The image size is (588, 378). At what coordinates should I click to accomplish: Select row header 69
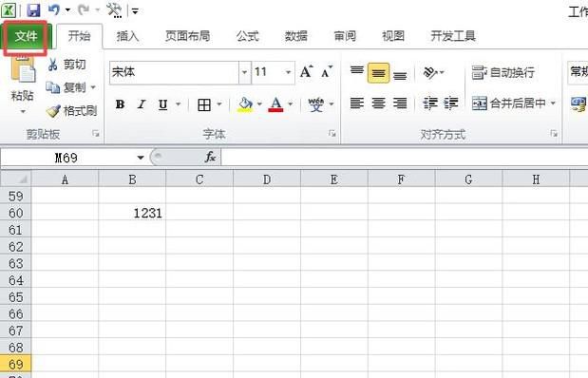[16, 364]
